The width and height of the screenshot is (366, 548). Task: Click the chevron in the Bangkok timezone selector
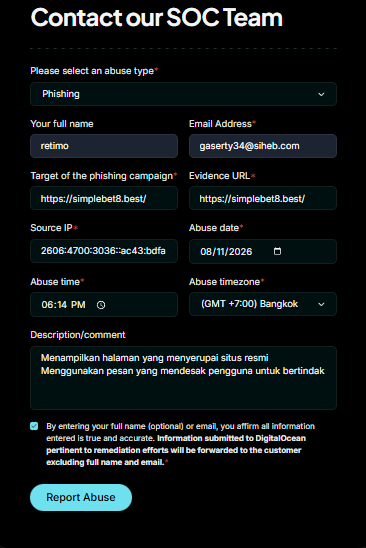point(321,304)
